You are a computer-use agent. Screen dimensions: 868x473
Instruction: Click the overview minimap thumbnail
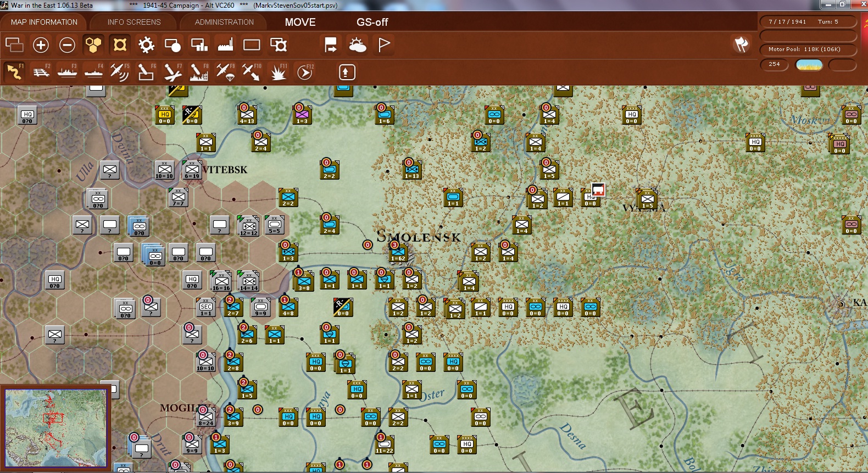55,428
